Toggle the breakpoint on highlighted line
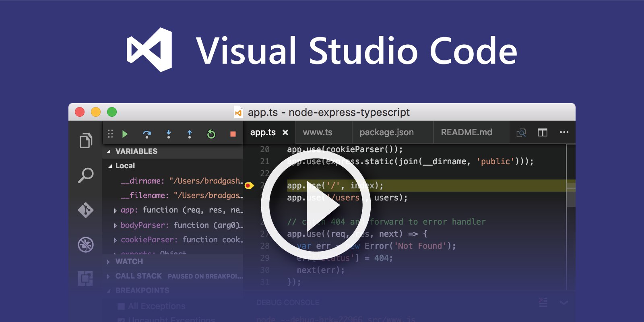The width and height of the screenshot is (644, 322). point(249,186)
